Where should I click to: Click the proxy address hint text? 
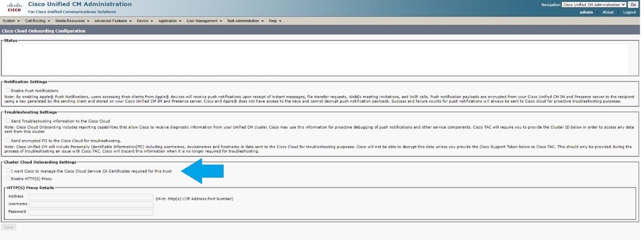click(x=194, y=199)
